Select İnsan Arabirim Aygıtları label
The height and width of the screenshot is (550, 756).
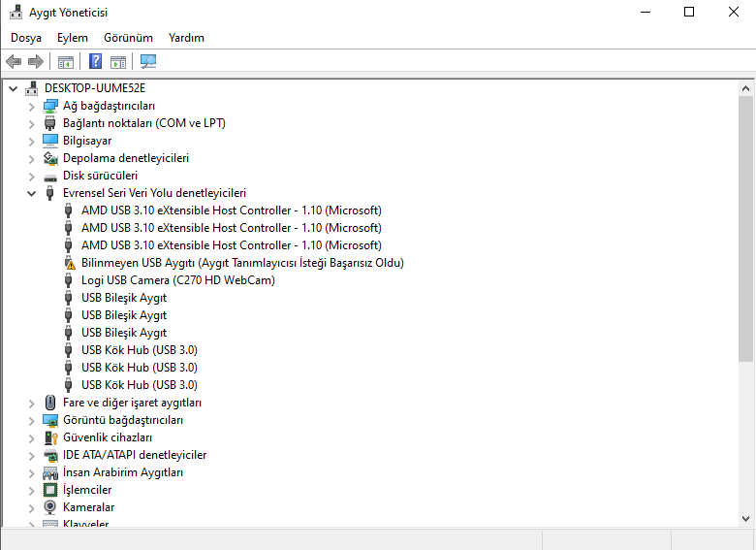tap(123, 472)
